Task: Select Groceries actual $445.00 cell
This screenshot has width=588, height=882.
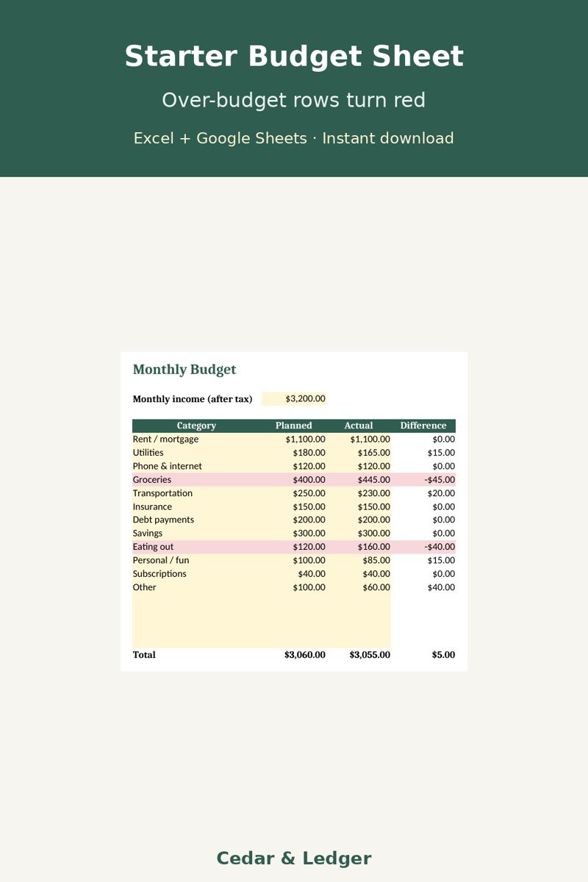Action: tap(359, 480)
